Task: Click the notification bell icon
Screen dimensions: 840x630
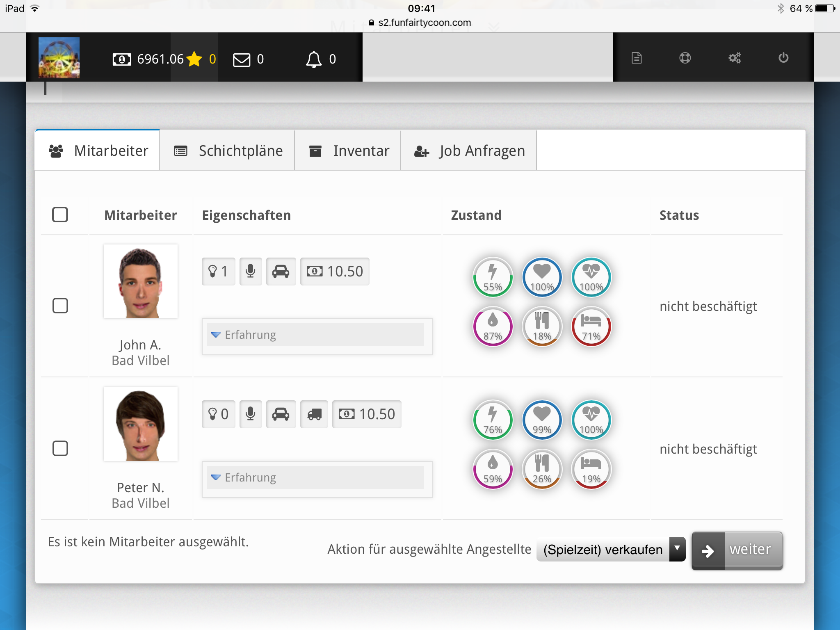Action: [x=314, y=59]
